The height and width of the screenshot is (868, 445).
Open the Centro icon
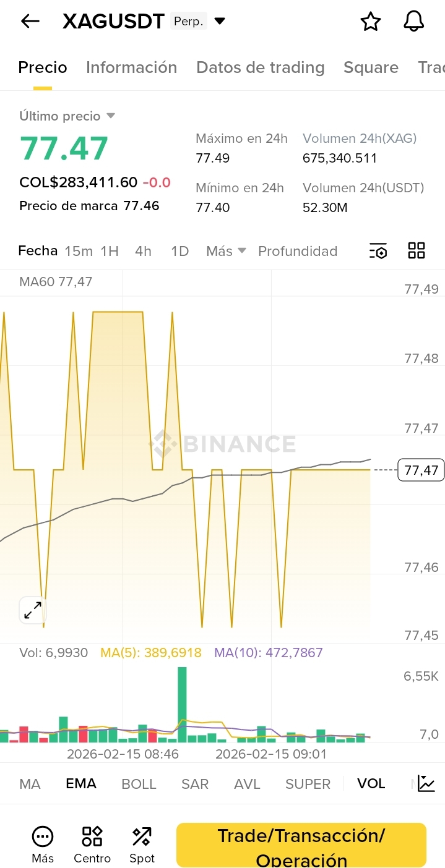point(92,837)
